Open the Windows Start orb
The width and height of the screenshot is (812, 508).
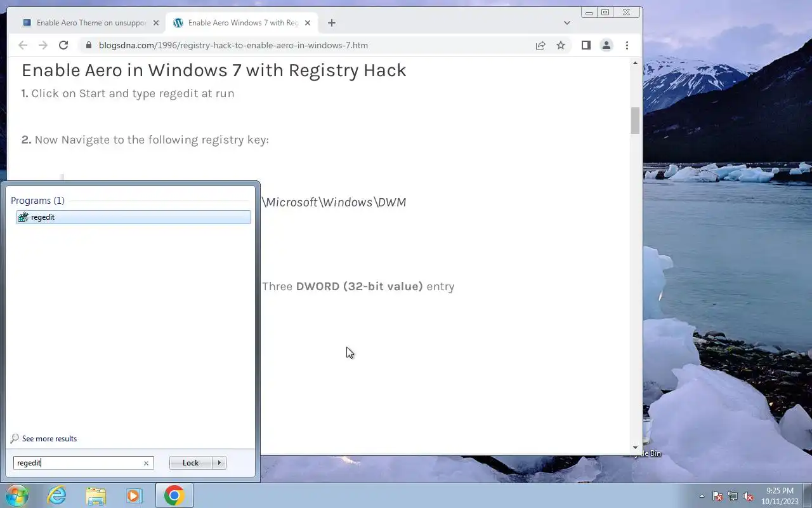click(17, 495)
